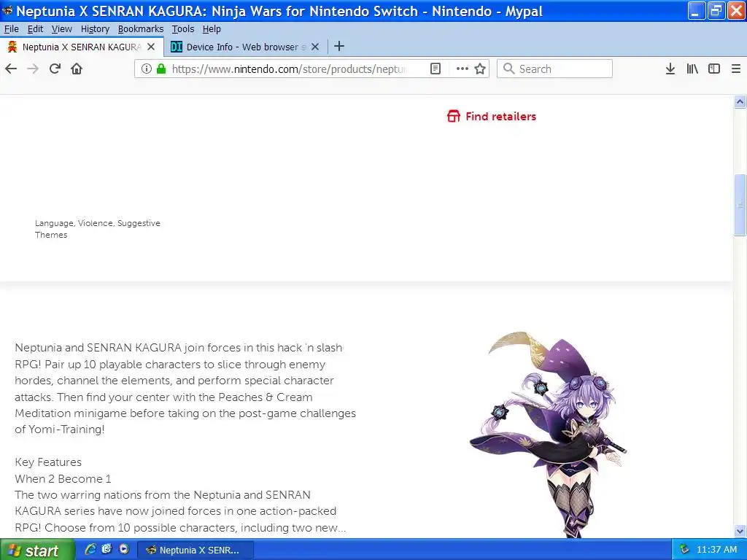Open a new tab with plus

click(x=338, y=46)
